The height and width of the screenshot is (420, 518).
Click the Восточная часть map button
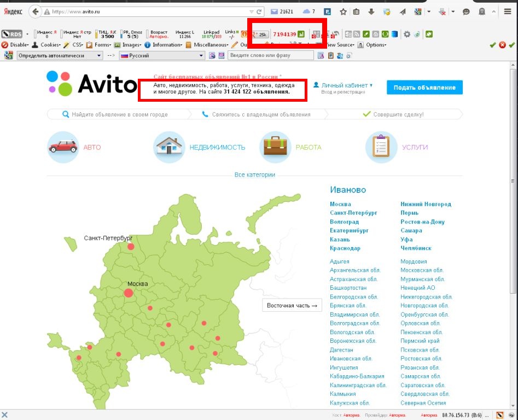pos(292,306)
